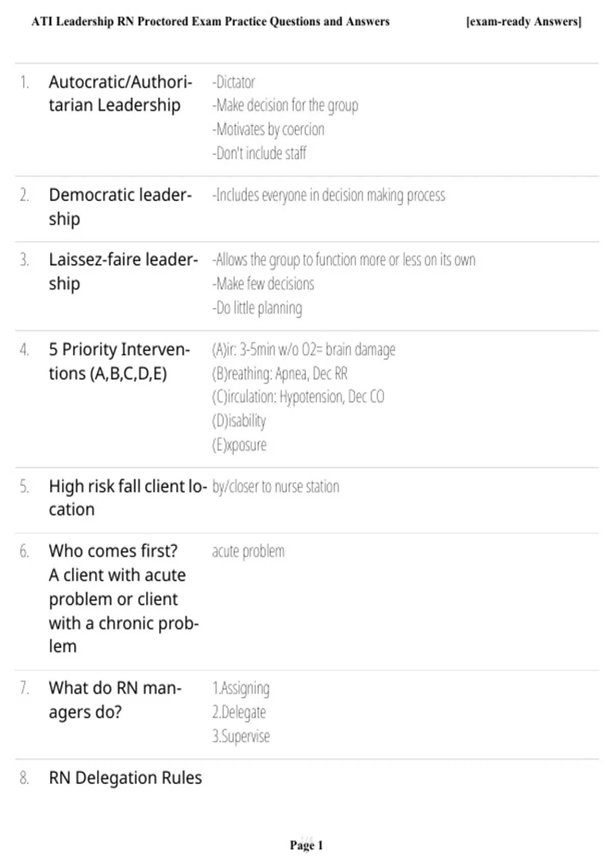Viewport: 613px width, 868px height.
Task: Click the 'Page 1' footer label
Action: [306, 846]
